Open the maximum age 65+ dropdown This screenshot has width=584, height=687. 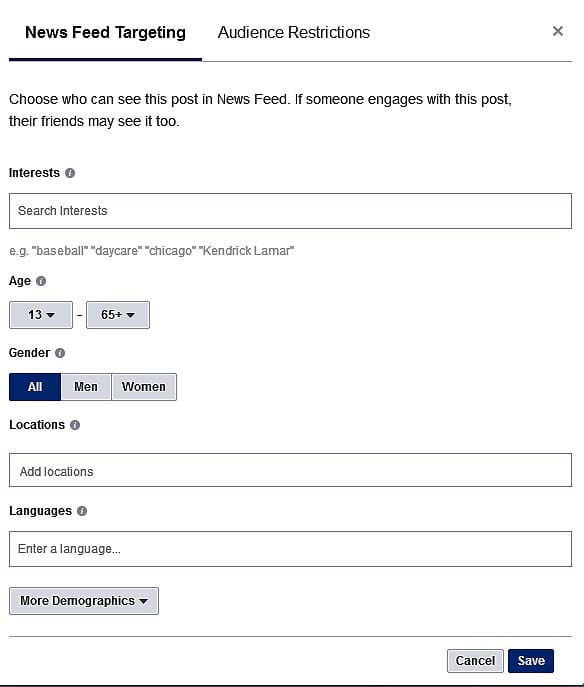click(118, 315)
